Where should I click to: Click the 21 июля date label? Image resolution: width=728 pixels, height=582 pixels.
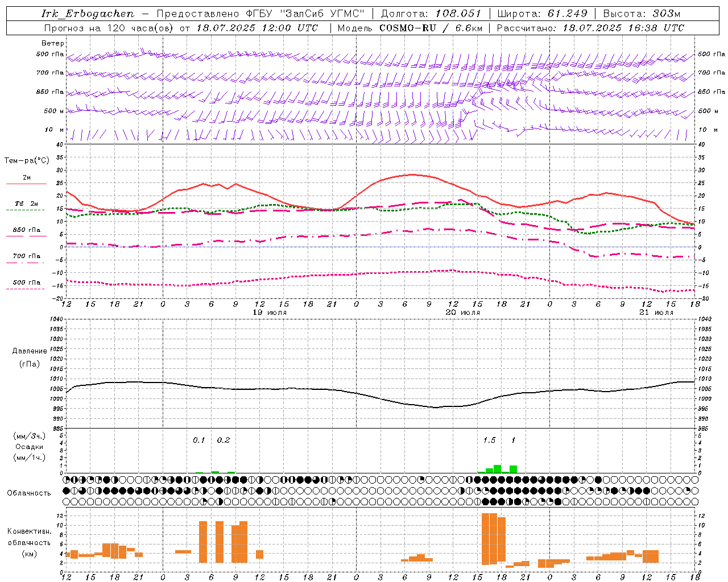(x=656, y=313)
